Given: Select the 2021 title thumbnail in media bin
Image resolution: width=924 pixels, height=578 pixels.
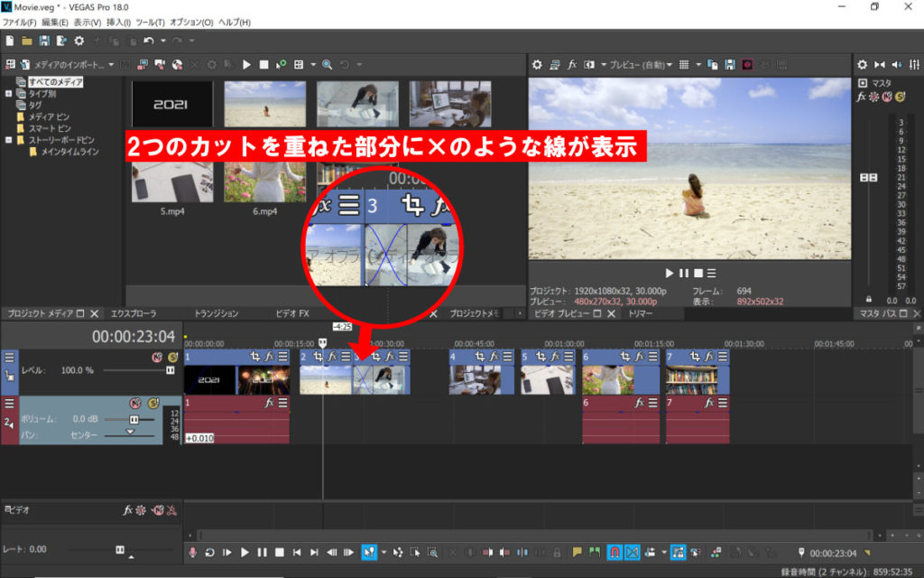Looking at the screenshot, I should point(171,104).
